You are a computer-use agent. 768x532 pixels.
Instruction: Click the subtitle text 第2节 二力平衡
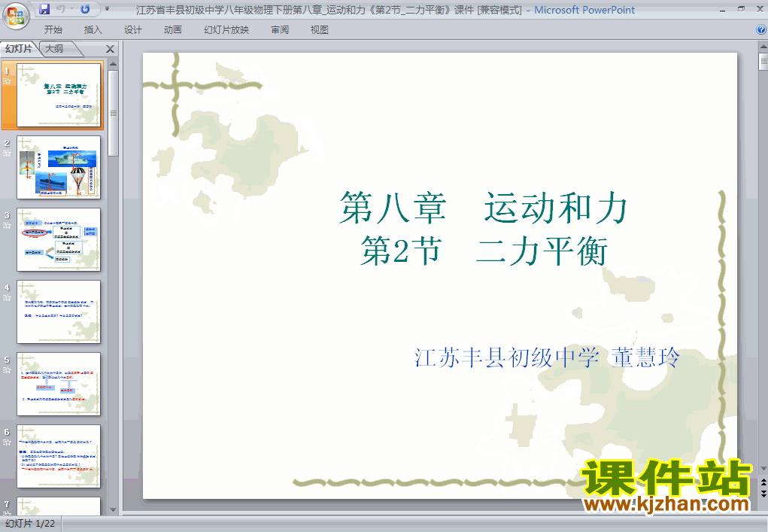coord(484,251)
